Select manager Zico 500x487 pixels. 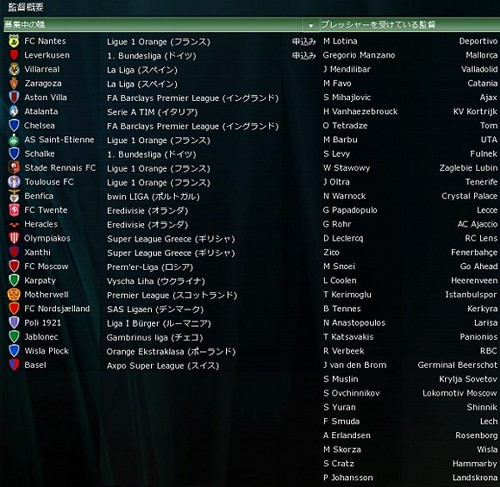click(331, 252)
